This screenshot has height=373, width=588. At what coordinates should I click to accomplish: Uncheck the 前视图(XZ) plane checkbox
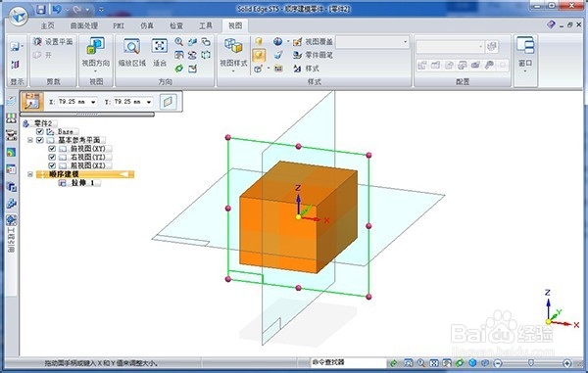[52, 165]
